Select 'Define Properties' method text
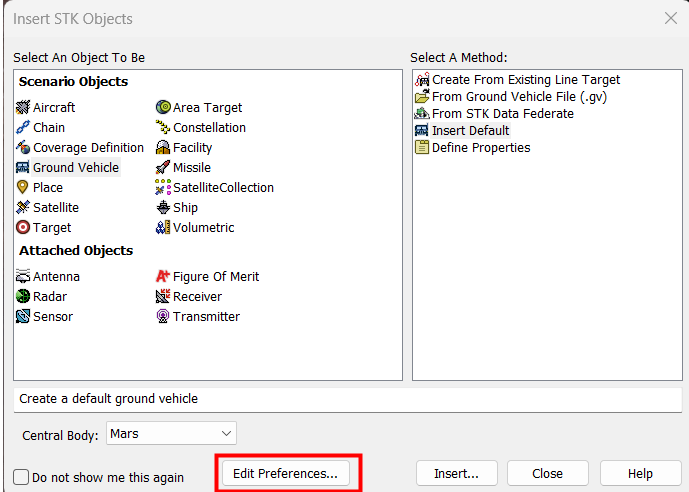Viewport: 689px width, 492px height. point(481,148)
